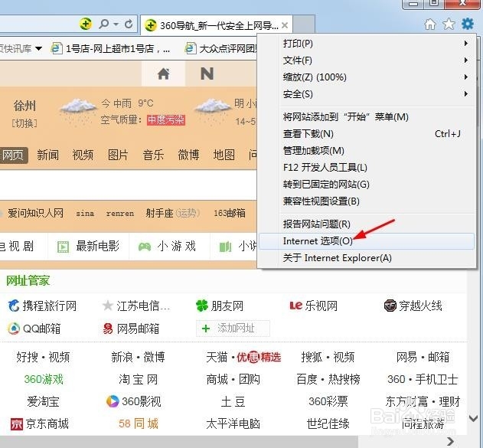The height and width of the screenshot is (448, 483).
Task: Click the 小游戏 gamepad icon
Action: pyautogui.click(x=145, y=247)
